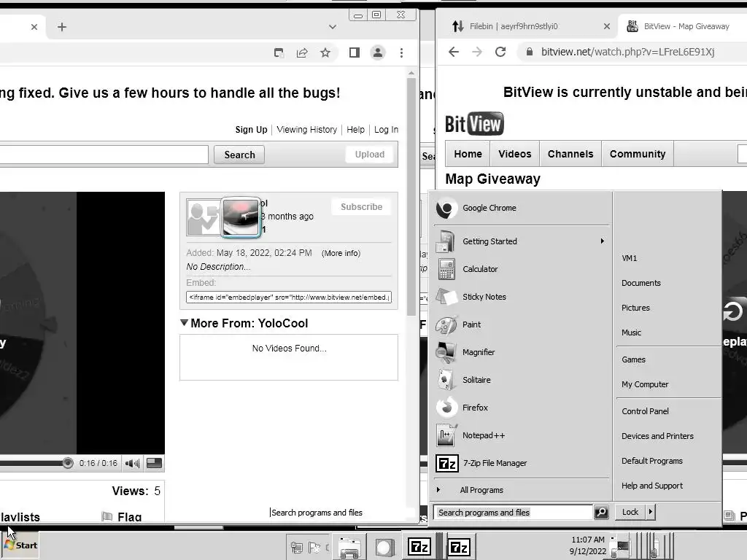This screenshot has width=747, height=560.
Task: Open Pictures from Start menu
Action: [635, 308]
